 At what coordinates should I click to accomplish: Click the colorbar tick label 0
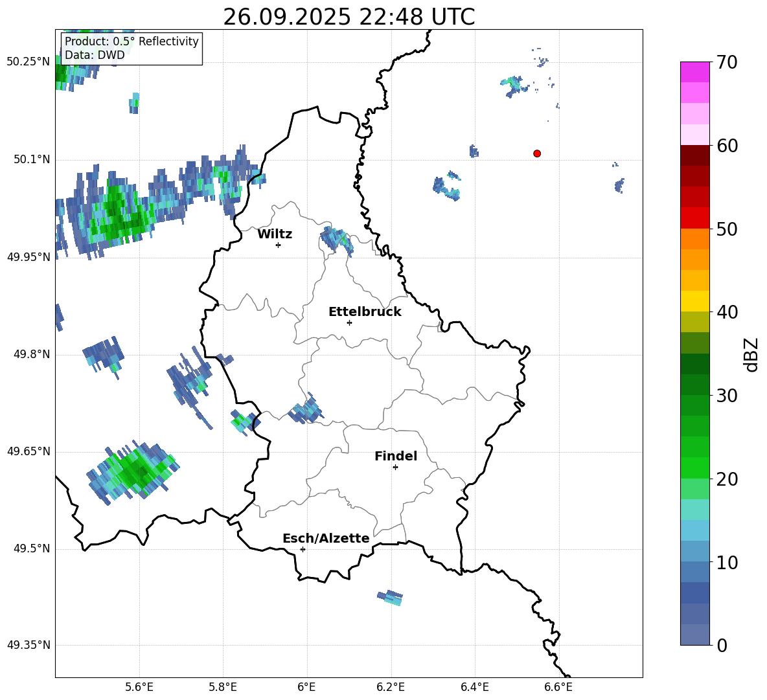(x=722, y=646)
